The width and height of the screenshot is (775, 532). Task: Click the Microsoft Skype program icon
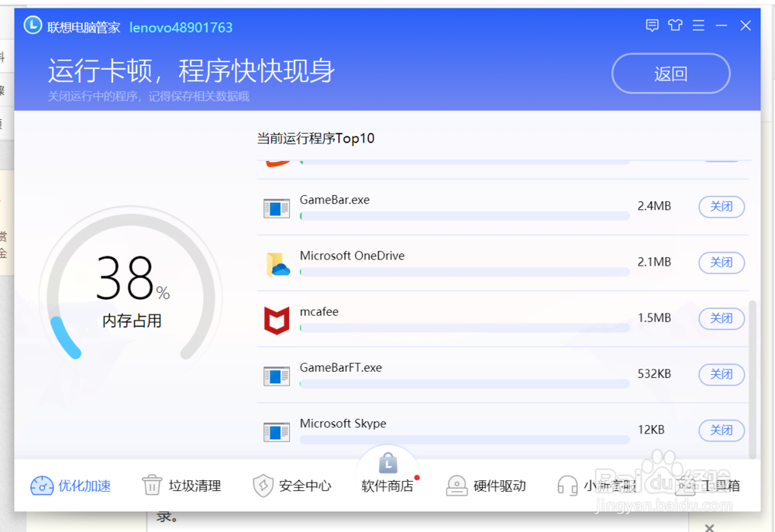[x=277, y=432]
